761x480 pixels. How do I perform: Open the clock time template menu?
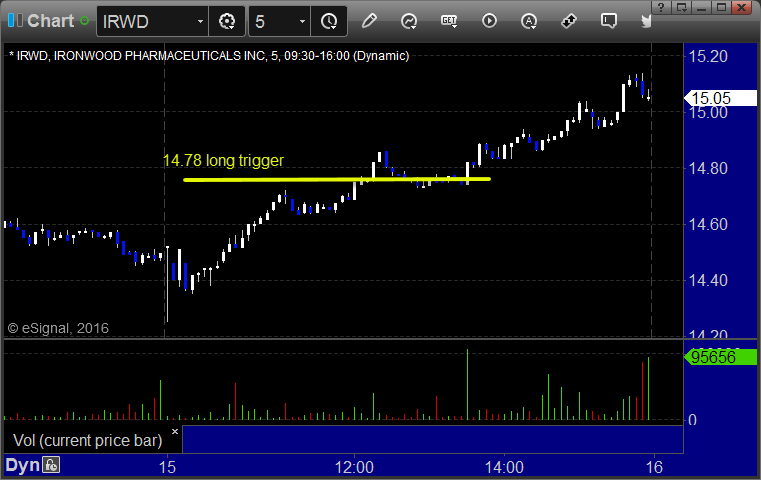pos(329,21)
